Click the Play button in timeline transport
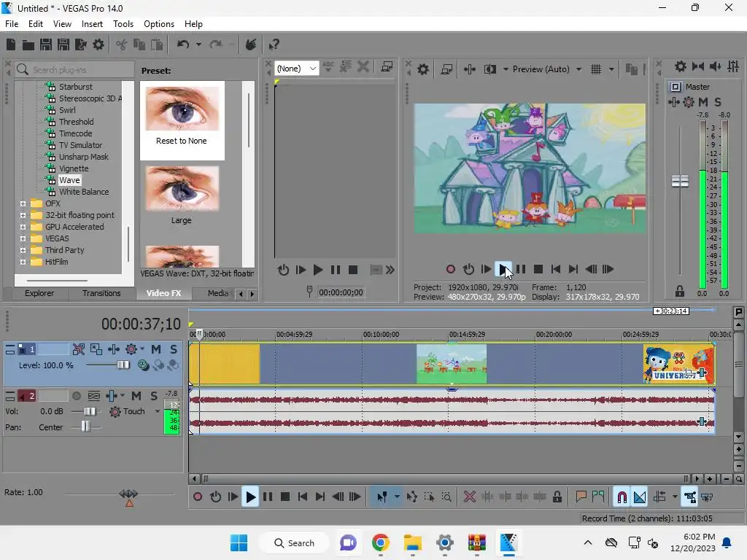This screenshot has height=560, width=747. point(250,497)
